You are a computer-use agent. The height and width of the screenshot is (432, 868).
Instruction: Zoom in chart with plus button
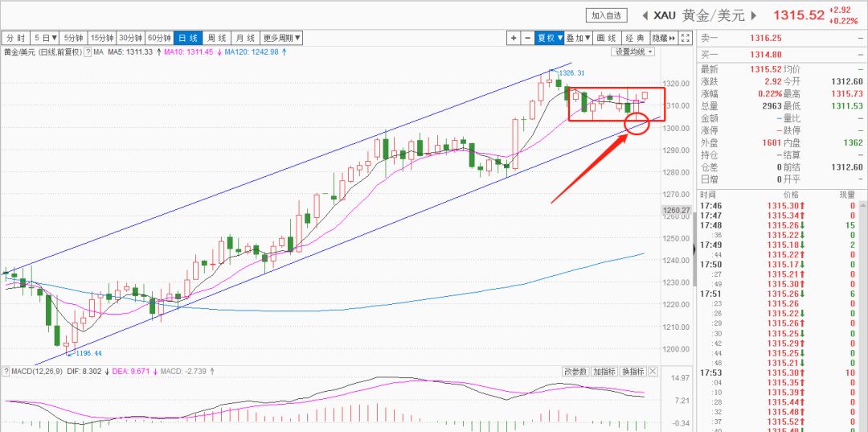[514, 39]
